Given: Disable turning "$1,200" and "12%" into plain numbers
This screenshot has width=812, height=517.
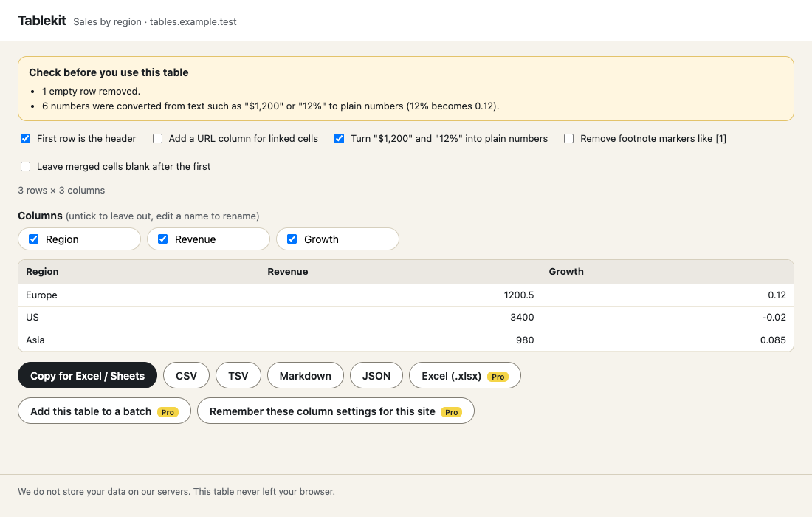Looking at the screenshot, I should point(340,138).
